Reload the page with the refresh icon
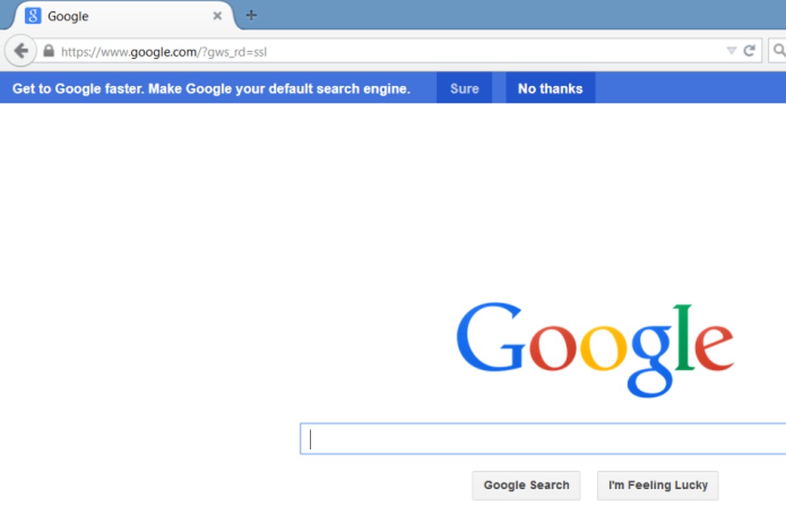Image resolution: width=786 pixels, height=532 pixels. click(x=749, y=50)
